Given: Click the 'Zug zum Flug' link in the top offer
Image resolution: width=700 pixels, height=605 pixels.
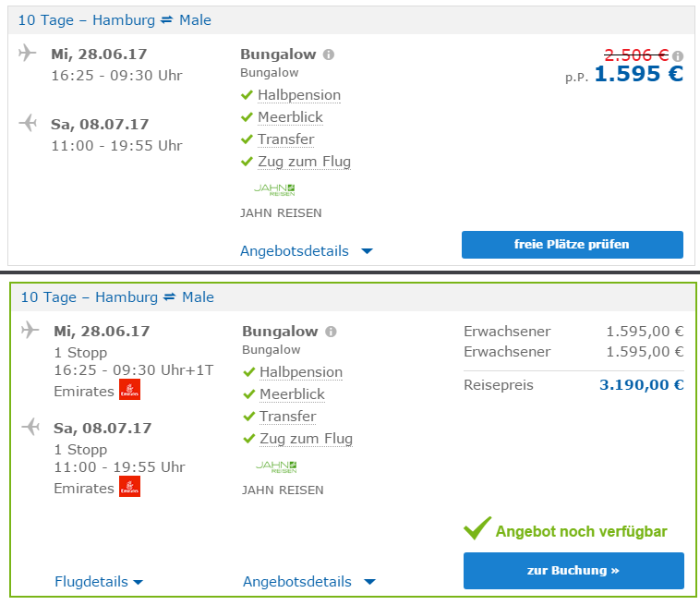Looking at the screenshot, I should (x=304, y=162).
